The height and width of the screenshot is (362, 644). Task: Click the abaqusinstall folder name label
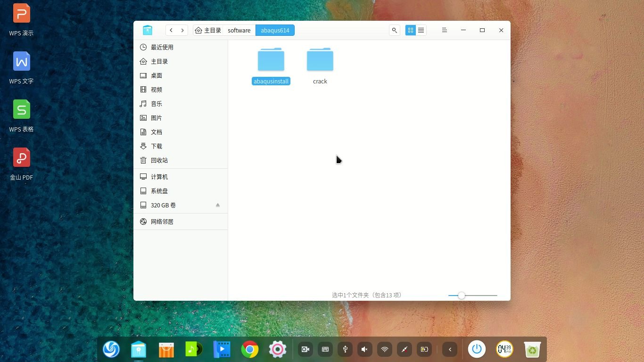coord(271,82)
